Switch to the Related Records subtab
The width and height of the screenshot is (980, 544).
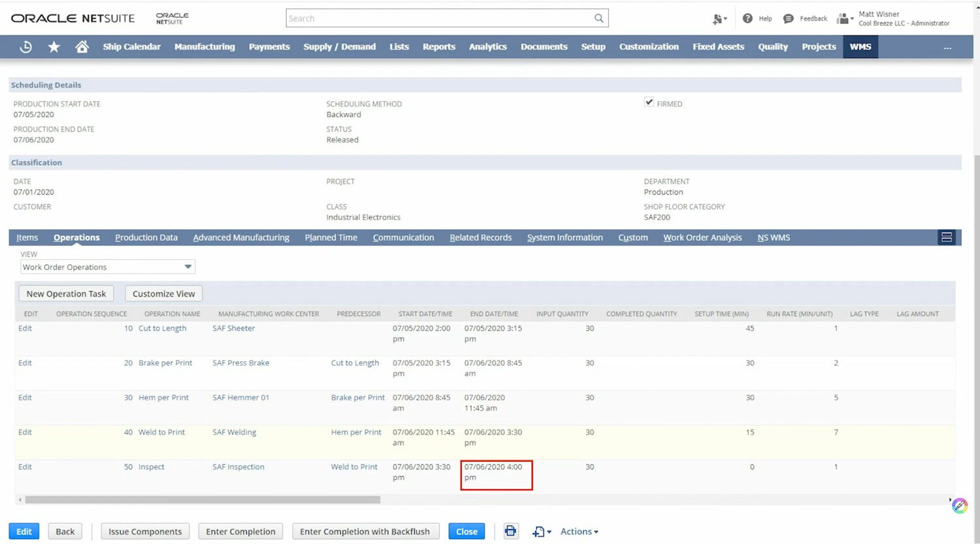tap(481, 238)
